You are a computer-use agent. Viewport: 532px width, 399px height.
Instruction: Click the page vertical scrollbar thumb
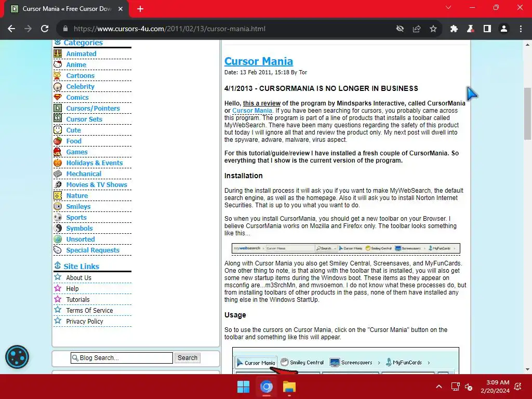coord(527,113)
